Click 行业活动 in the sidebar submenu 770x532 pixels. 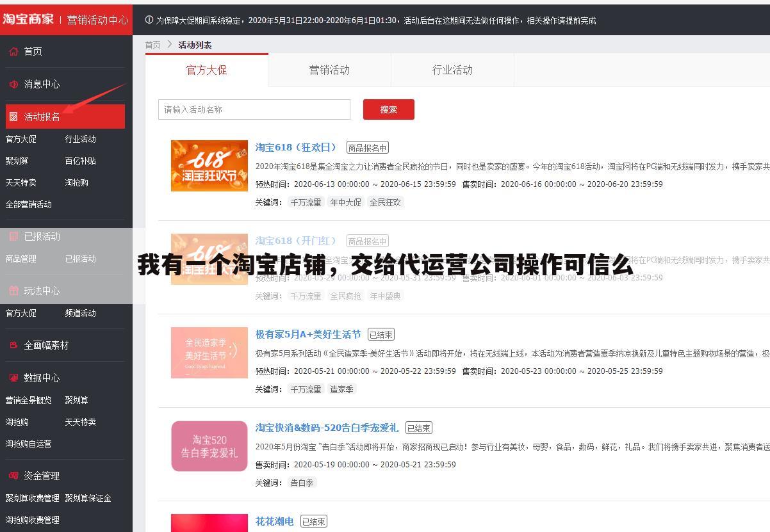click(80, 139)
